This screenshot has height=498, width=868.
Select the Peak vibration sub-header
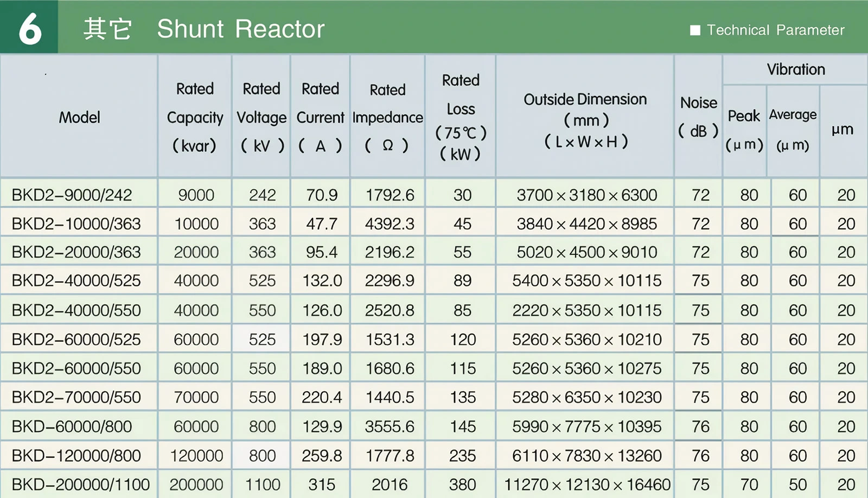point(744,130)
